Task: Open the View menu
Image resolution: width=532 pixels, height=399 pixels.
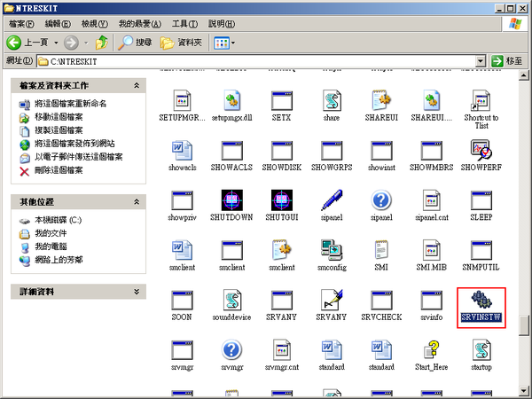Action: (94, 24)
